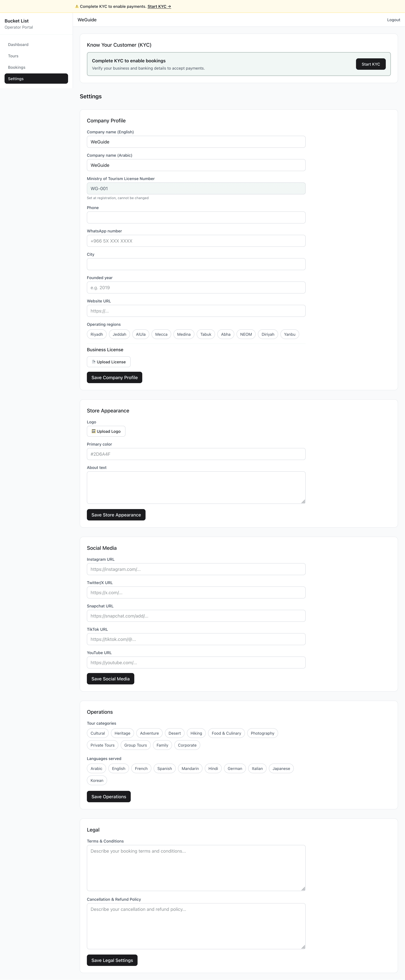The width and height of the screenshot is (405, 980).
Task: Click Logout in the header
Action: (394, 20)
